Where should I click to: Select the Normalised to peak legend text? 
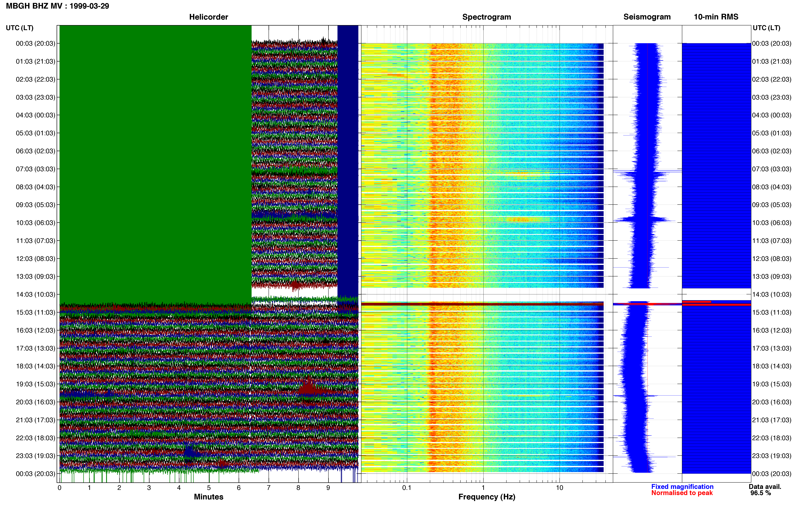coord(682,493)
